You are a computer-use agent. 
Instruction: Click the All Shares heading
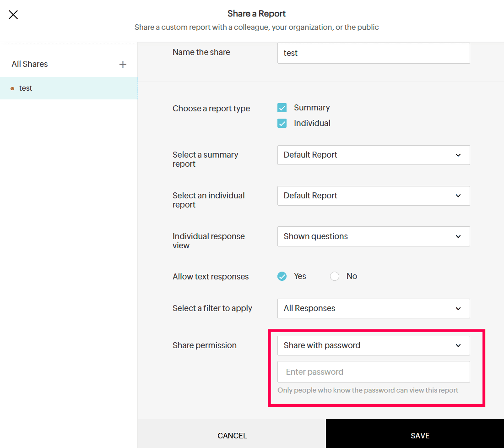[x=30, y=64]
